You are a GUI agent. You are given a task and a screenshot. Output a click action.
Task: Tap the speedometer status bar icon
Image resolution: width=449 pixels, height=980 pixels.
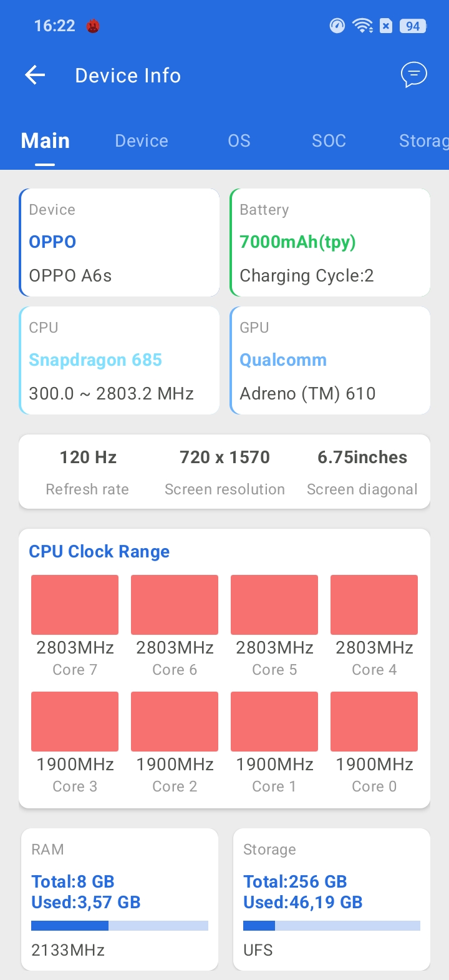337,26
